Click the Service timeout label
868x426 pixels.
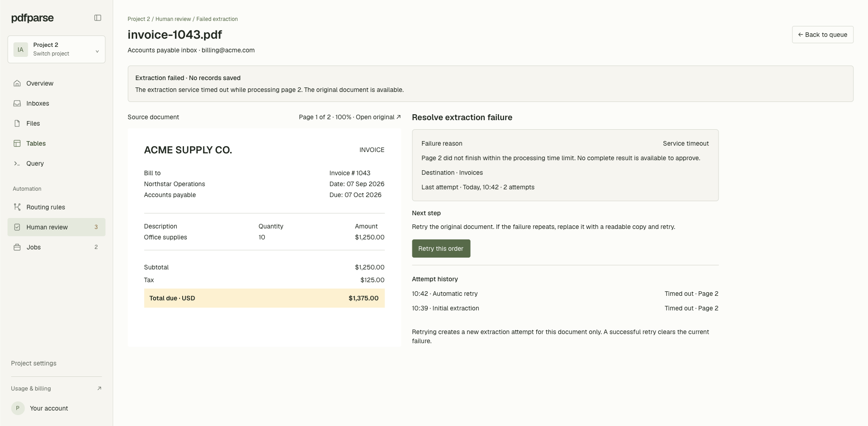click(686, 143)
